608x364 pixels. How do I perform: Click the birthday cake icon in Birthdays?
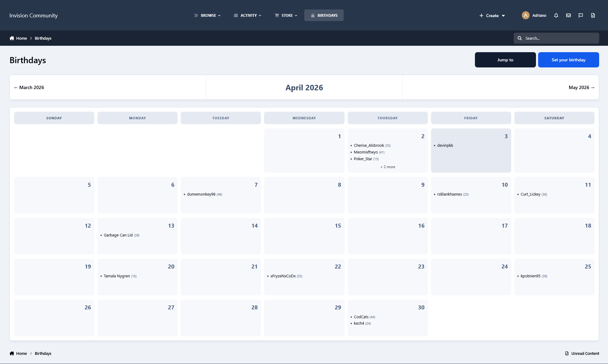[x=313, y=15]
